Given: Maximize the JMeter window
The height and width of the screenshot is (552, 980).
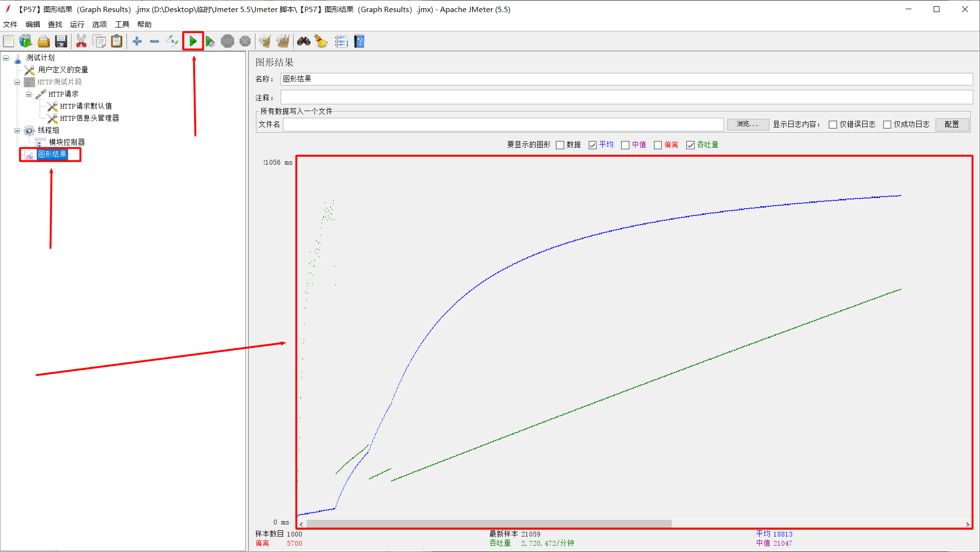Looking at the screenshot, I should pos(937,9).
